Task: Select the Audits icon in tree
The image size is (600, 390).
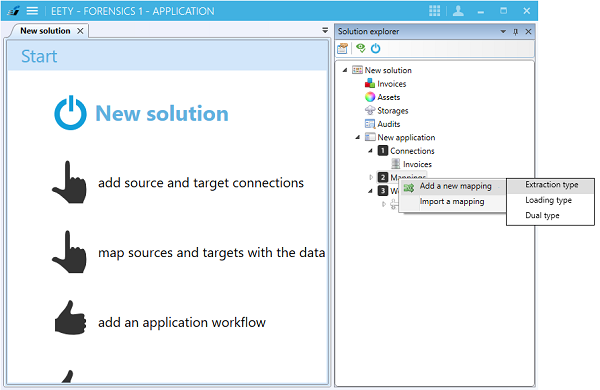Action: click(x=370, y=124)
